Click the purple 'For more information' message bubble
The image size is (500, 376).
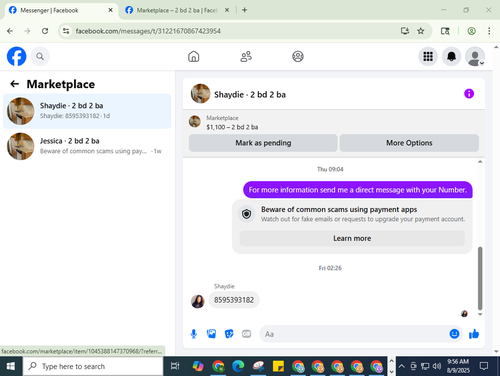(x=358, y=190)
